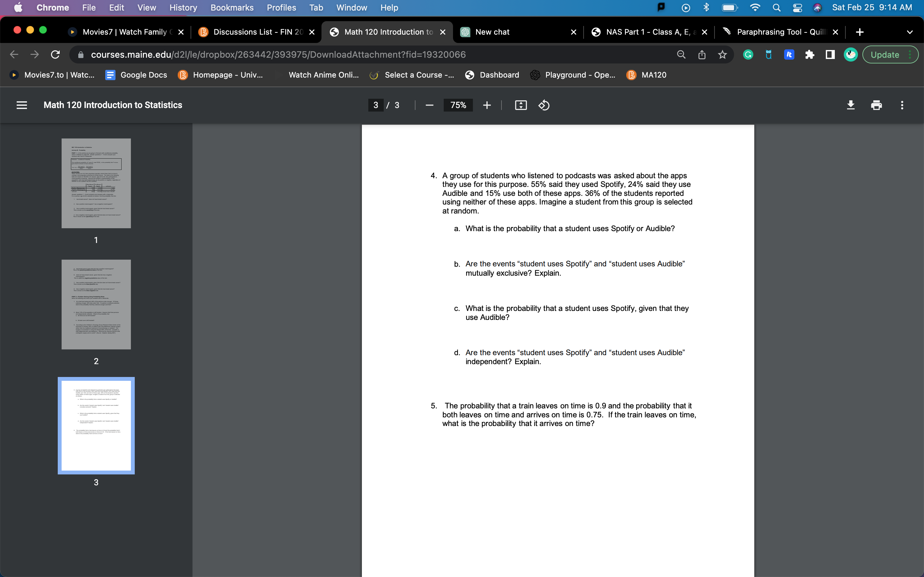Screen dimensions: 924x577
Task: Update Chrome with the Update button
Action: pyautogui.click(x=886, y=54)
